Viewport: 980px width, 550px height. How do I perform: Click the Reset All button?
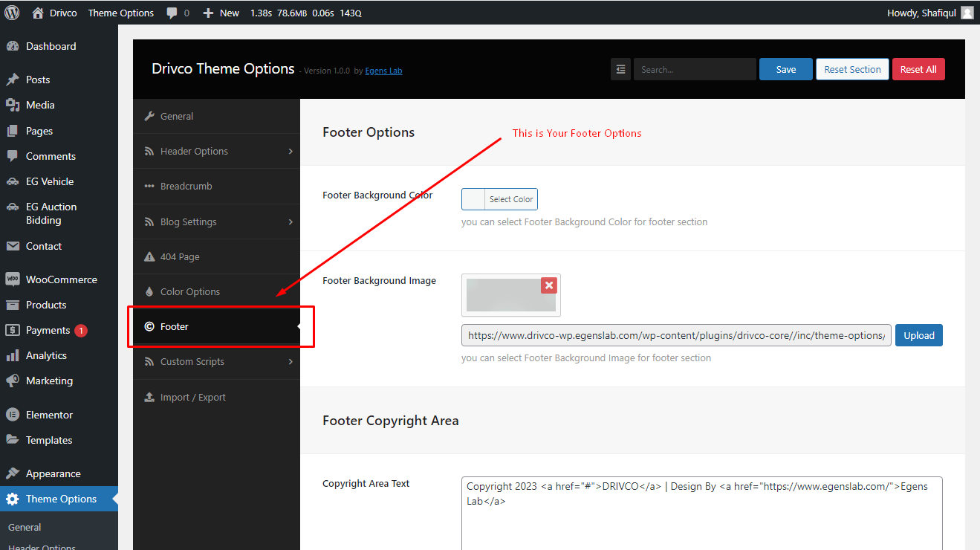[918, 69]
